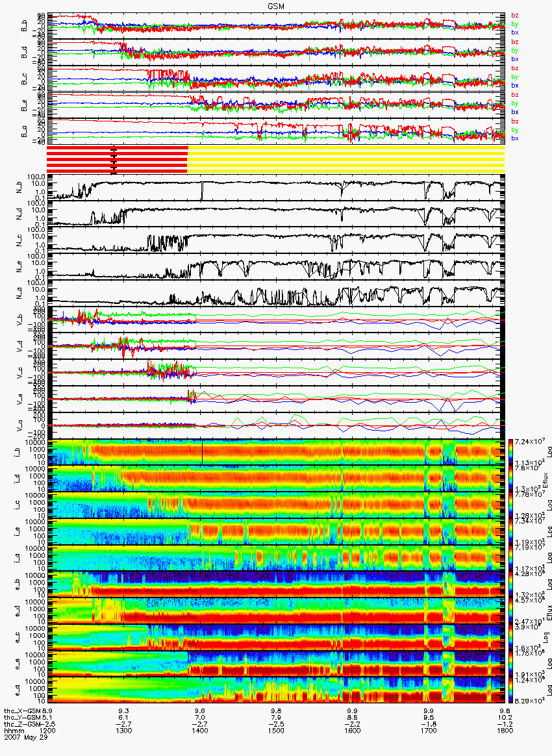Click the bx legend beside B_a panel
The width and height of the screenshot is (552, 756).
[x=515, y=138]
